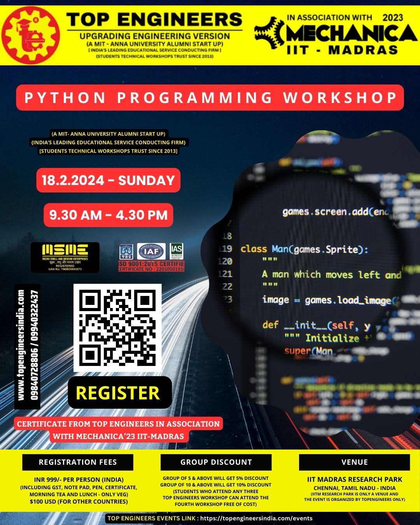Click 'IIT MADRAS RESEARCH PARK' text
The width and height of the screenshot is (420, 525).
pos(355,479)
